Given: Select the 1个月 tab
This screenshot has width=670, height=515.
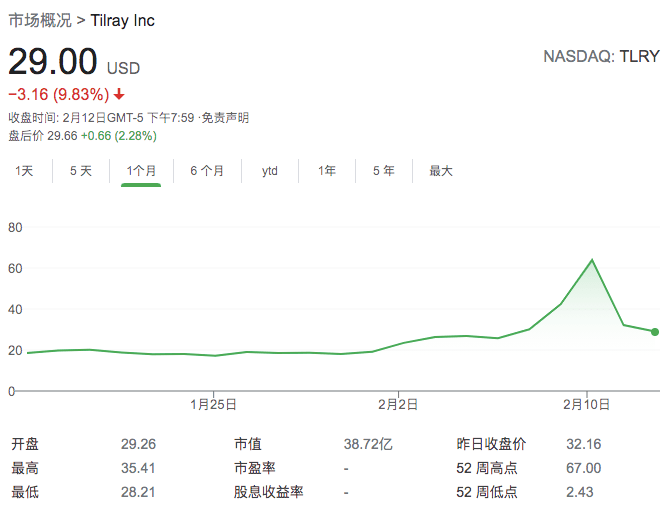Looking at the screenshot, I should pos(141,171).
